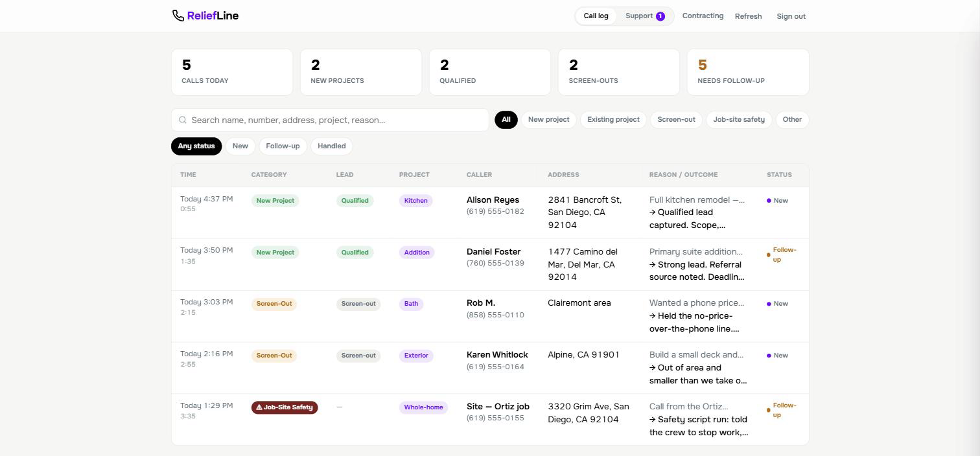Select the Any status filter
The image size is (980, 456).
(196, 146)
